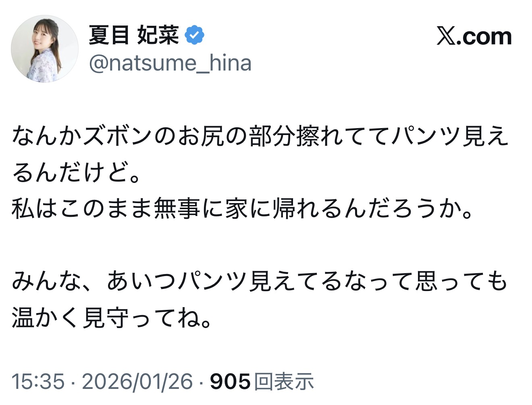Click the 回表示 views label
Screen dimensions: 532x405
tap(285, 381)
